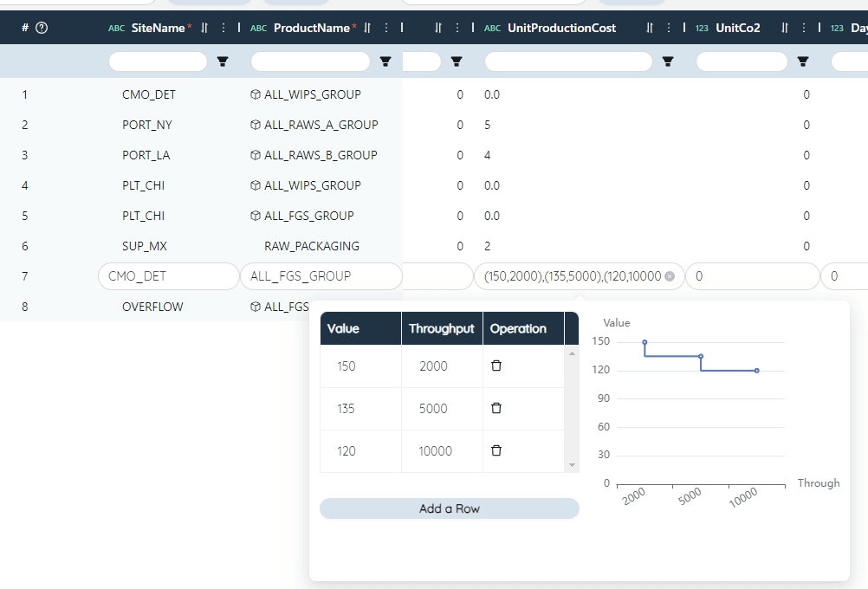Open the UnitProductionCost column options menu
This screenshot has width=868, height=589.
tap(669, 28)
